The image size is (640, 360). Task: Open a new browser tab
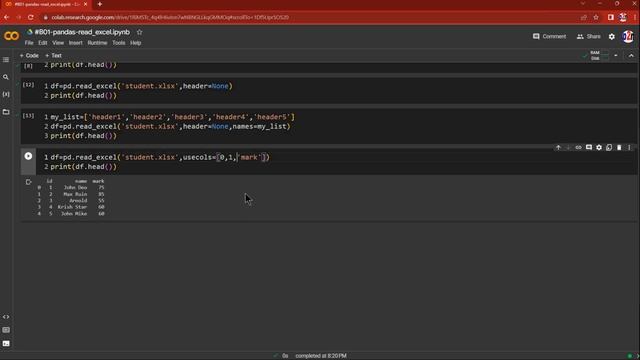(100, 4)
